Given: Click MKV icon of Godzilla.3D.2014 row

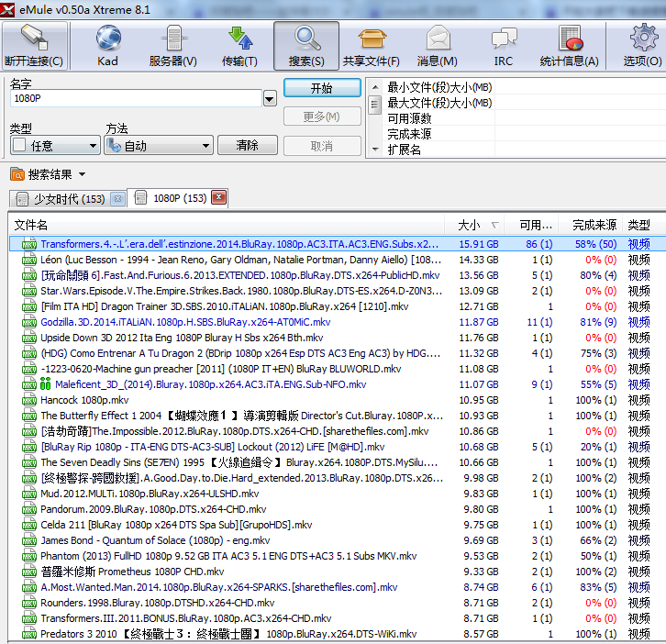Looking at the screenshot, I should click(x=28, y=322).
